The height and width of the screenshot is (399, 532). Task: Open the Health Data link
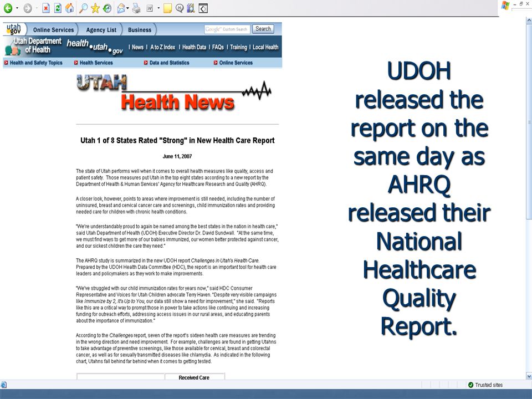click(194, 47)
